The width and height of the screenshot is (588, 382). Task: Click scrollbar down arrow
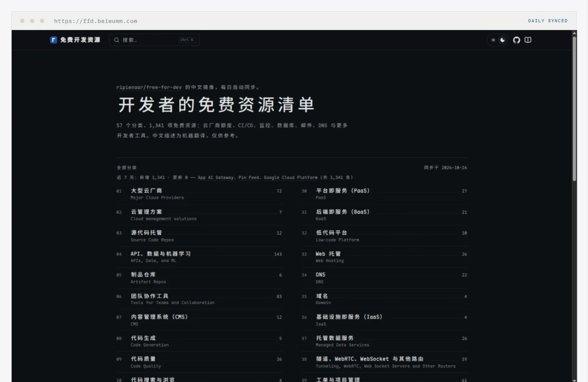[x=574, y=380]
